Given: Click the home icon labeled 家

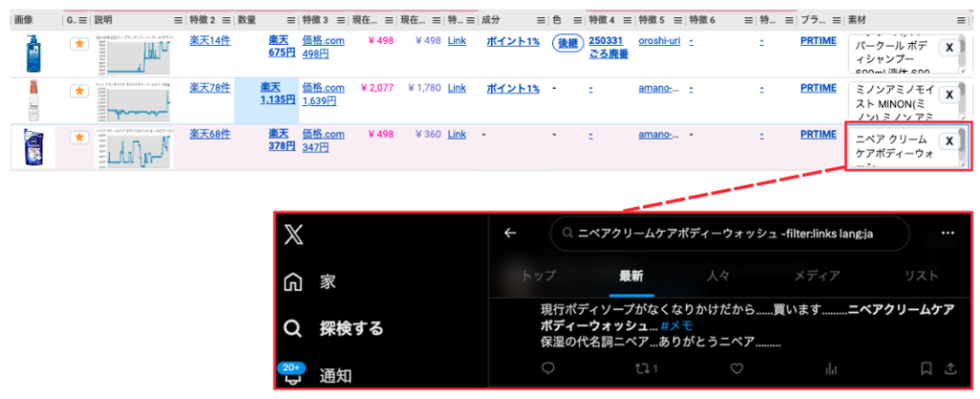Looking at the screenshot, I should [x=294, y=281].
